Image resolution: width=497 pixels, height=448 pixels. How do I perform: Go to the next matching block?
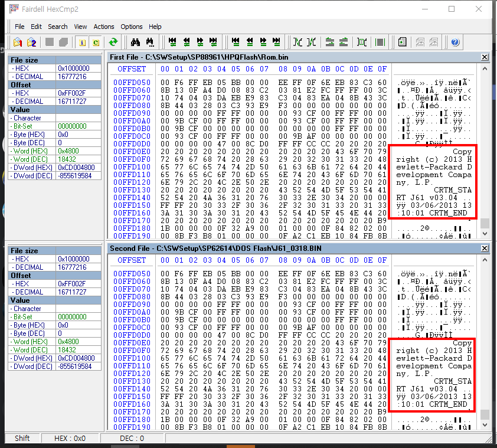(263, 42)
